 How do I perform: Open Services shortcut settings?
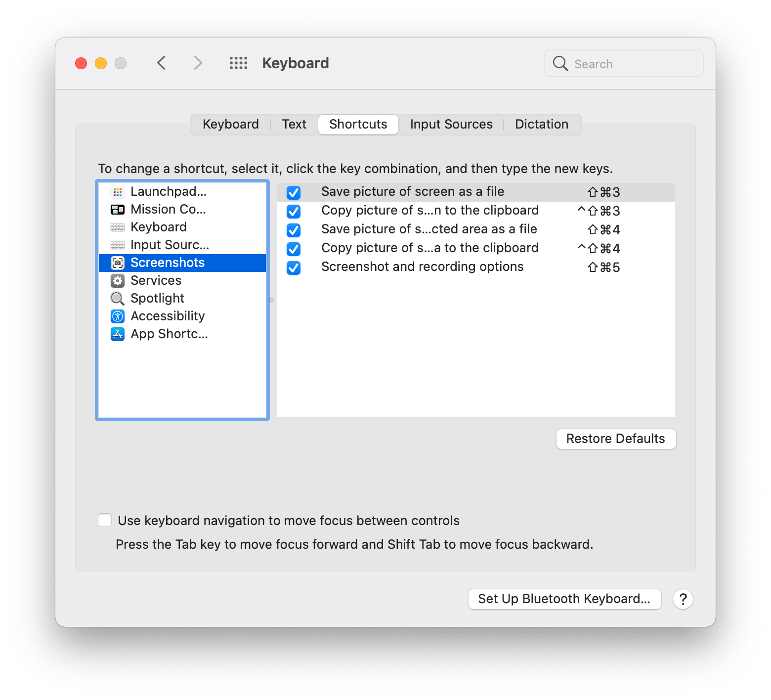click(156, 280)
